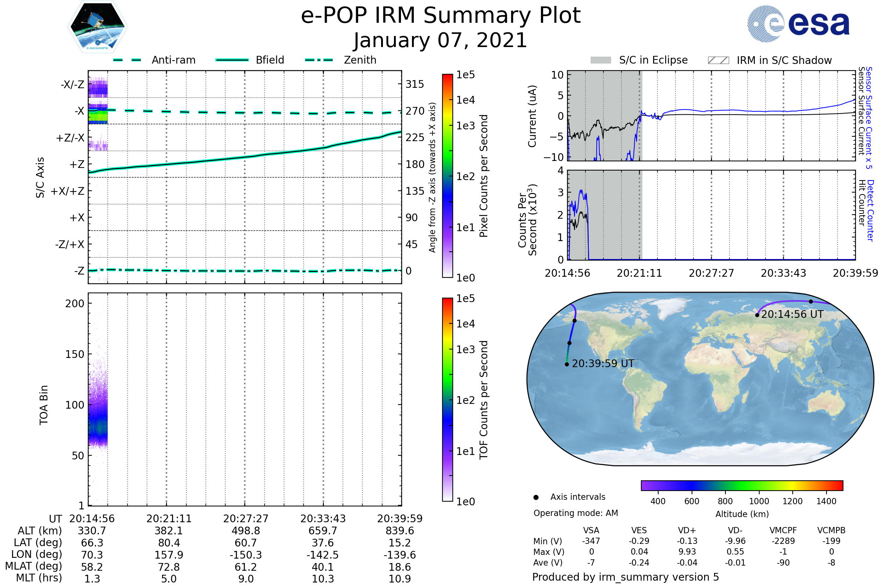The height and width of the screenshot is (588, 882).
Task: Click the Altitude (km) horizontal colorbar
Action: (742, 485)
